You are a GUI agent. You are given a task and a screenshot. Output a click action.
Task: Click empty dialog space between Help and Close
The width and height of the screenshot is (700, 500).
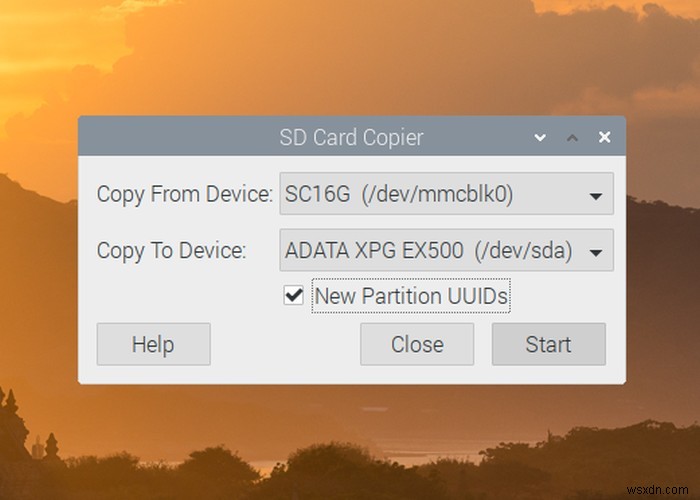[285, 344]
